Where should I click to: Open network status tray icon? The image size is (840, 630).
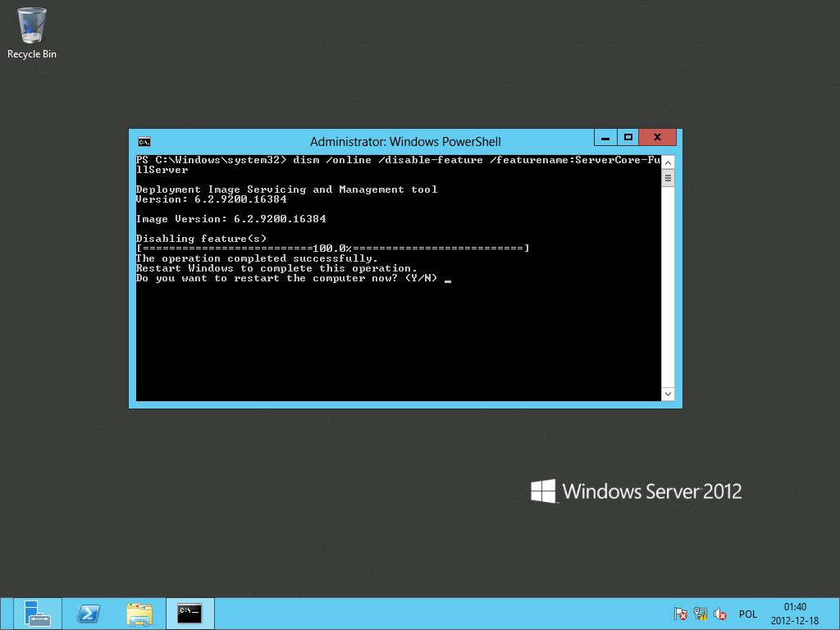click(701, 614)
